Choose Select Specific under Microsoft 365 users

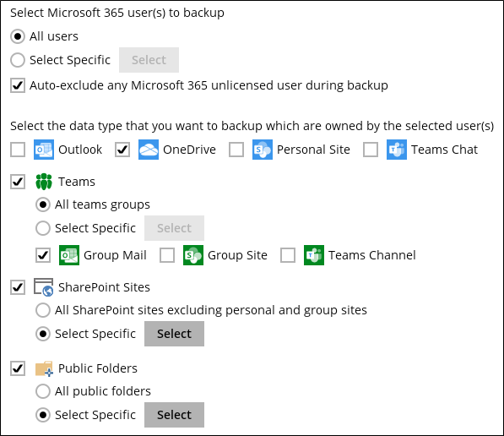[18, 60]
